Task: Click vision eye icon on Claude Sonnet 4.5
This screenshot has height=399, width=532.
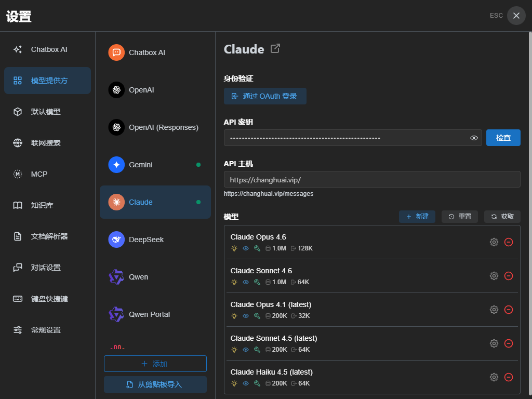Action: 246,350
